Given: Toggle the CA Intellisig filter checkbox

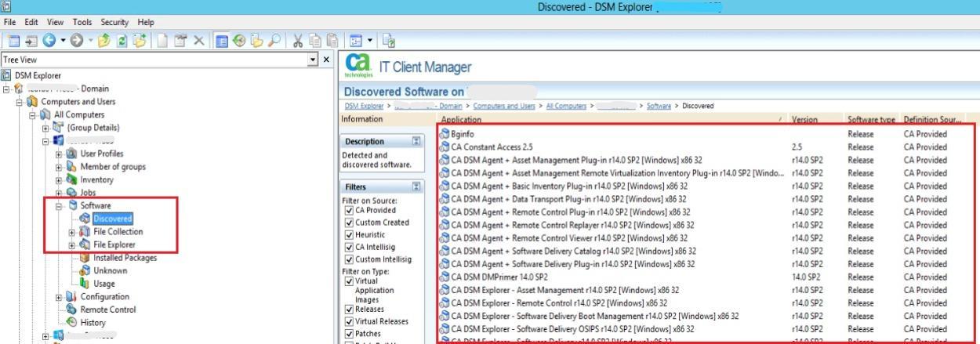Looking at the screenshot, I should coord(349,247).
